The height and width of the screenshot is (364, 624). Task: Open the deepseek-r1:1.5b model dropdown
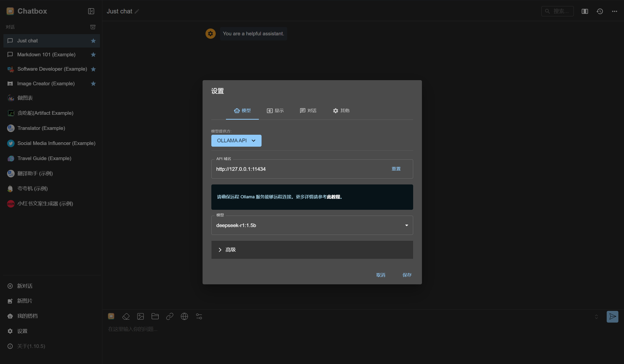312,225
